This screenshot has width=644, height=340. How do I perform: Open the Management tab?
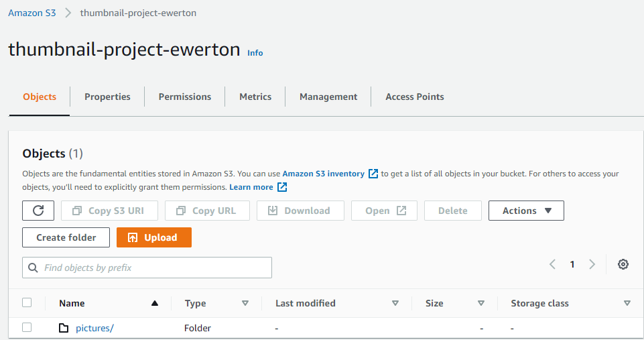coord(328,97)
